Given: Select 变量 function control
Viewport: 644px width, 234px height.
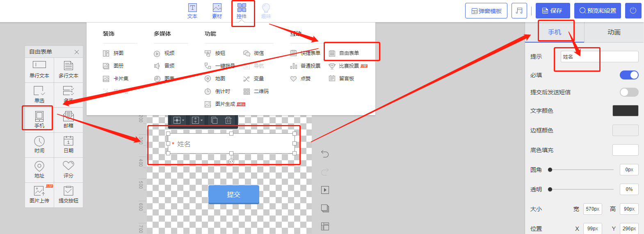Looking at the screenshot, I should (x=253, y=79).
